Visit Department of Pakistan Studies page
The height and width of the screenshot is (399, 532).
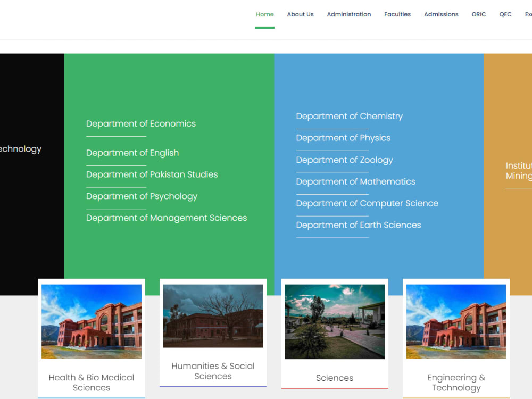point(152,174)
